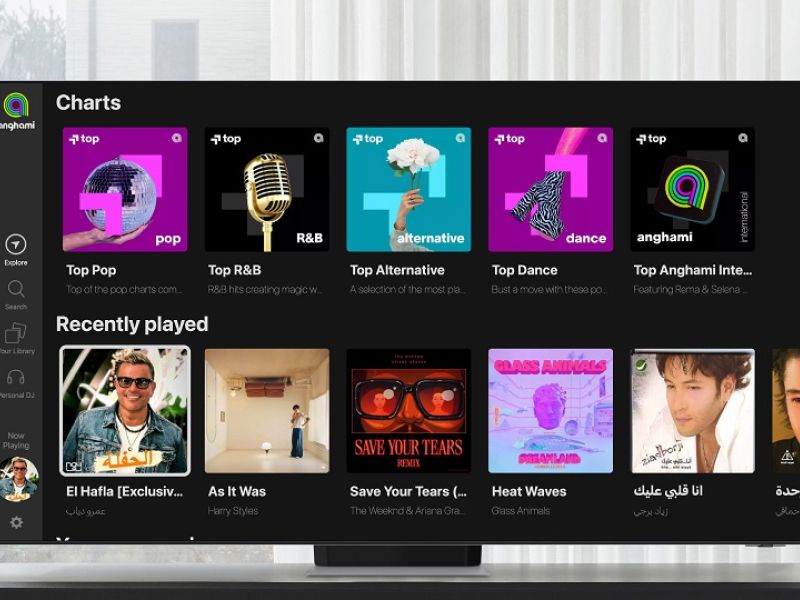The image size is (800, 600).
Task: Click Anghami badge on Top Dance cover
Action: [x=602, y=138]
